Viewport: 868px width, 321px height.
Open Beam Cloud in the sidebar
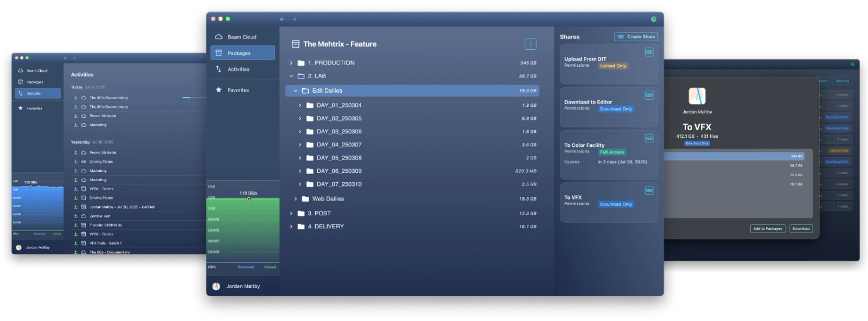[242, 37]
